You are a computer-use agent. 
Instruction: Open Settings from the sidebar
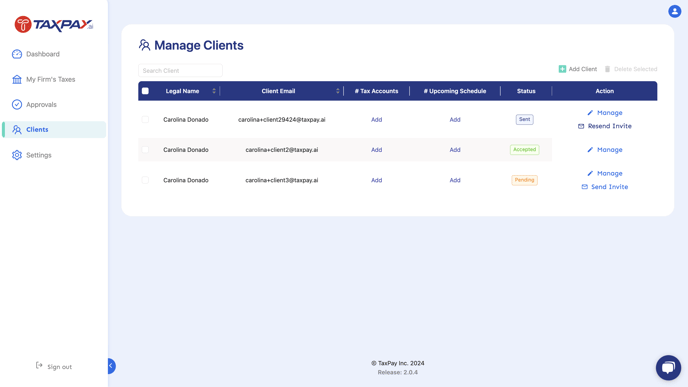coord(32,155)
